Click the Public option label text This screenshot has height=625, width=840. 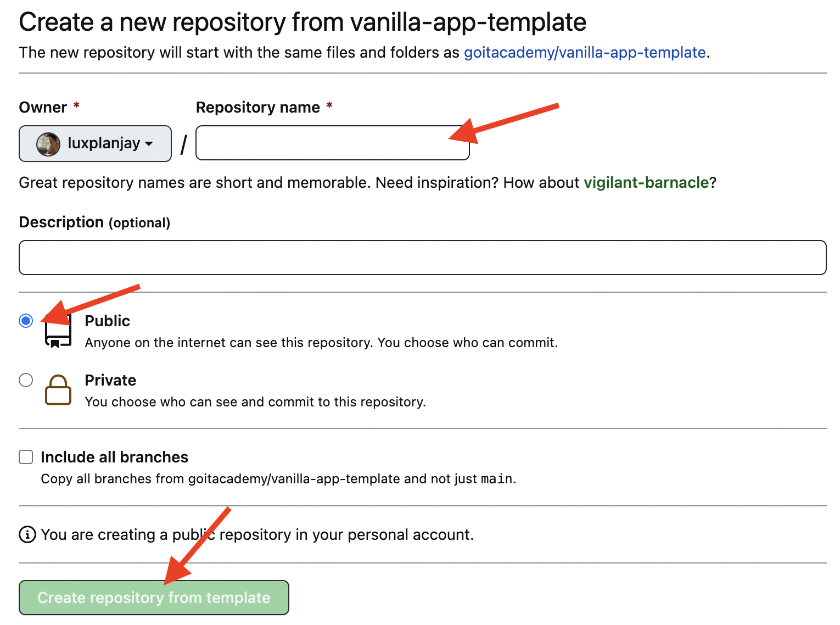pyautogui.click(x=107, y=320)
